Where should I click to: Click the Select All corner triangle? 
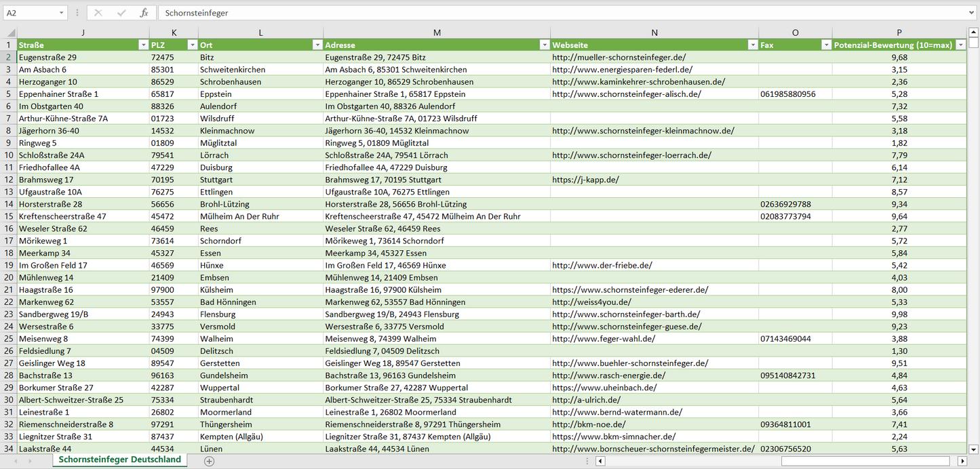(x=11, y=33)
